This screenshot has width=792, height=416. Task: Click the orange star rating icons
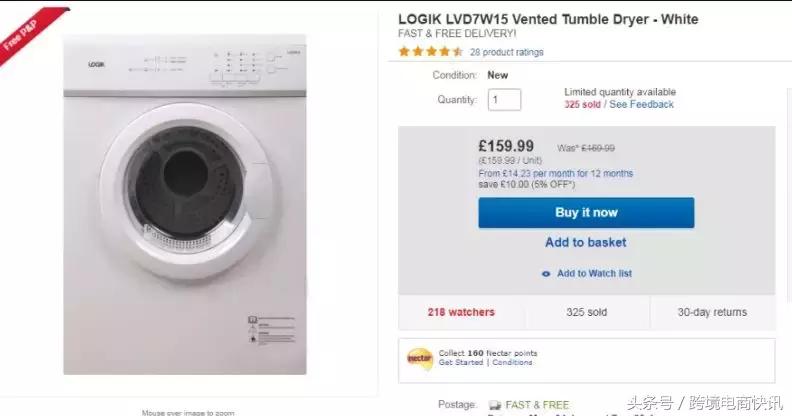click(430, 52)
